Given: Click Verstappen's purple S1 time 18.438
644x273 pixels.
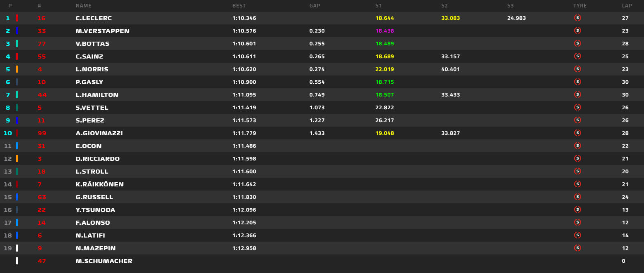Looking at the screenshot, I should pos(384,31).
